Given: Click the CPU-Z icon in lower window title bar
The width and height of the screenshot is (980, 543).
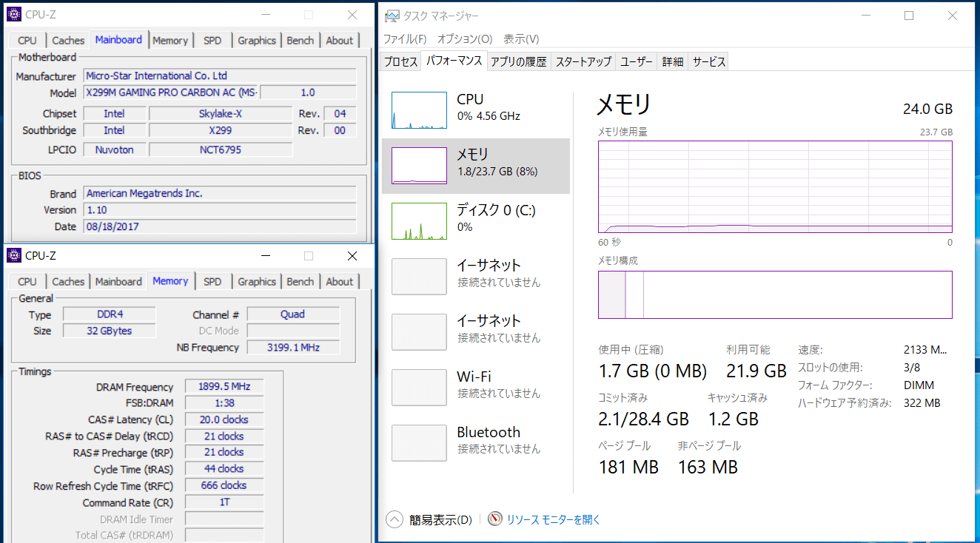Looking at the screenshot, I should [14, 255].
